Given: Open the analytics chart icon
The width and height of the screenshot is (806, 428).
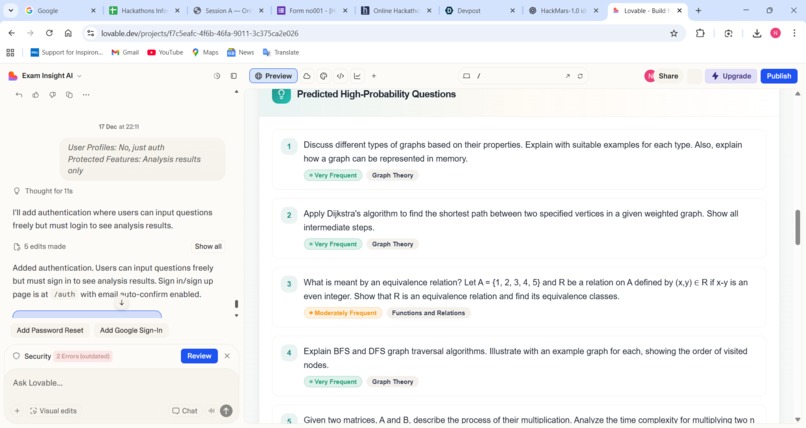Looking at the screenshot, I should click(357, 76).
